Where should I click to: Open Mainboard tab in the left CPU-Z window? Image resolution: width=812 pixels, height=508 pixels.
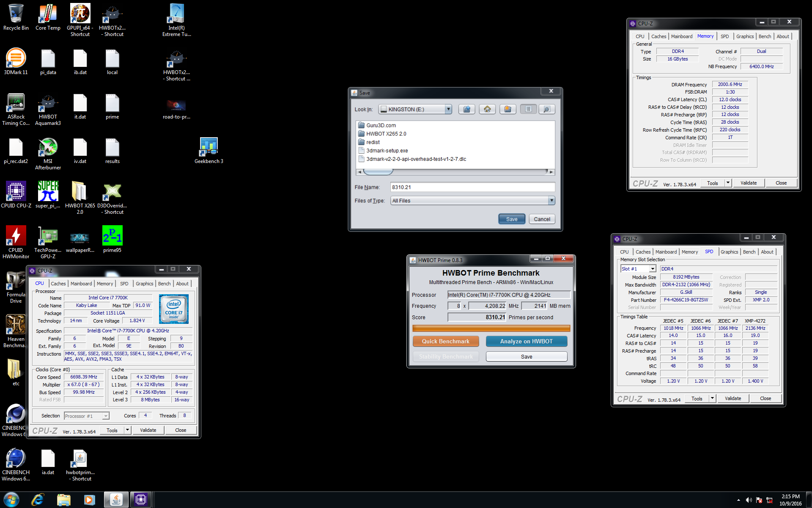[x=81, y=284]
